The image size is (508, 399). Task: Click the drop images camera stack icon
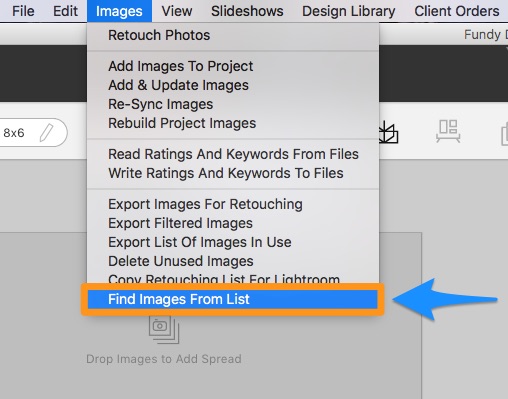[164, 329]
